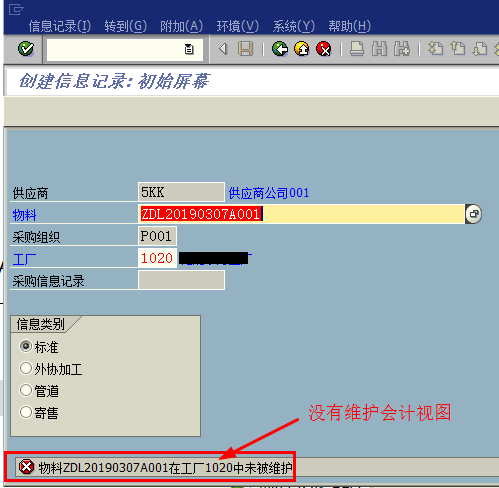
Task: Select the 管道 radio button
Action: coord(26,390)
